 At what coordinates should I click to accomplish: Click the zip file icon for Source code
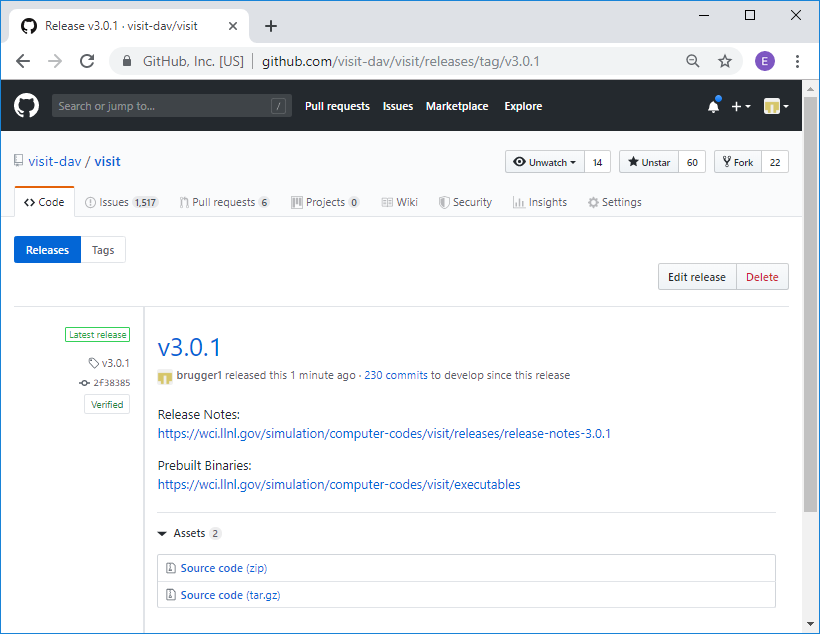[170, 568]
